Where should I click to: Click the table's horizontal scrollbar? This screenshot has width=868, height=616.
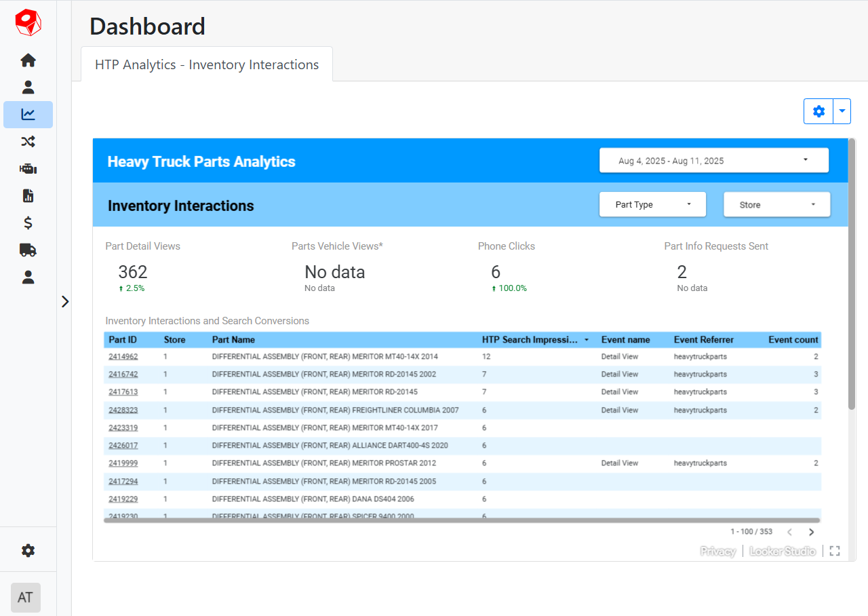click(x=461, y=520)
